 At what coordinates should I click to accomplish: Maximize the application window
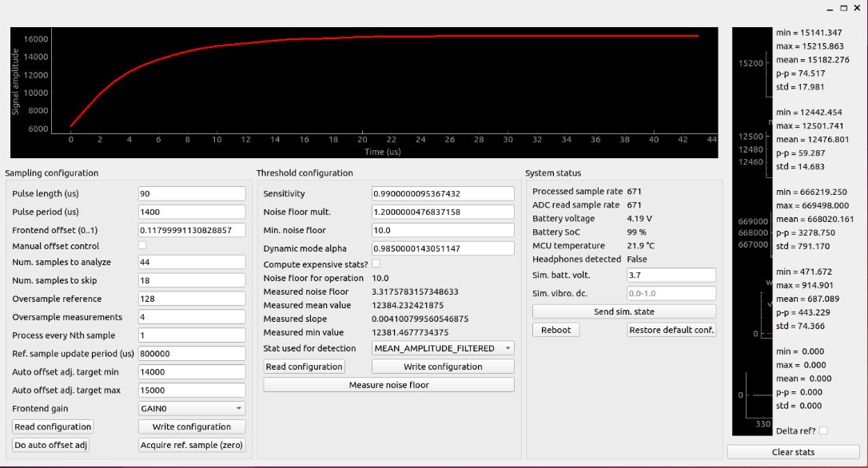[844, 8]
